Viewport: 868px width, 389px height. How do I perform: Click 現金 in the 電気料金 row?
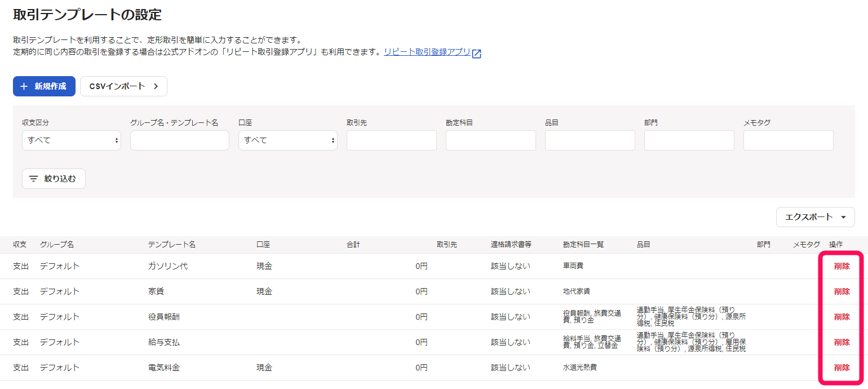coord(264,368)
